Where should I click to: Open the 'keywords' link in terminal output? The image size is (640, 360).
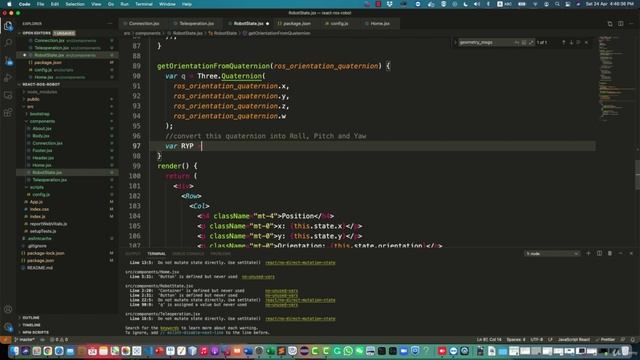click(169, 328)
